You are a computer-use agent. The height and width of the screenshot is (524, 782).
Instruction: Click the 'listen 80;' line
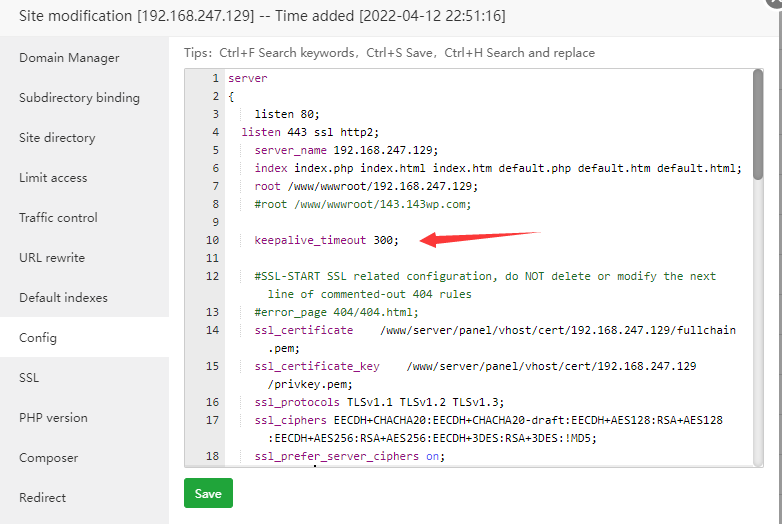(x=287, y=114)
